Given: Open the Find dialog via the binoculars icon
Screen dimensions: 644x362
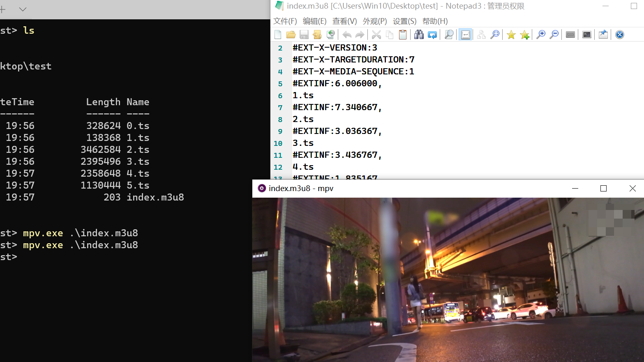Looking at the screenshot, I should (x=419, y=35).
